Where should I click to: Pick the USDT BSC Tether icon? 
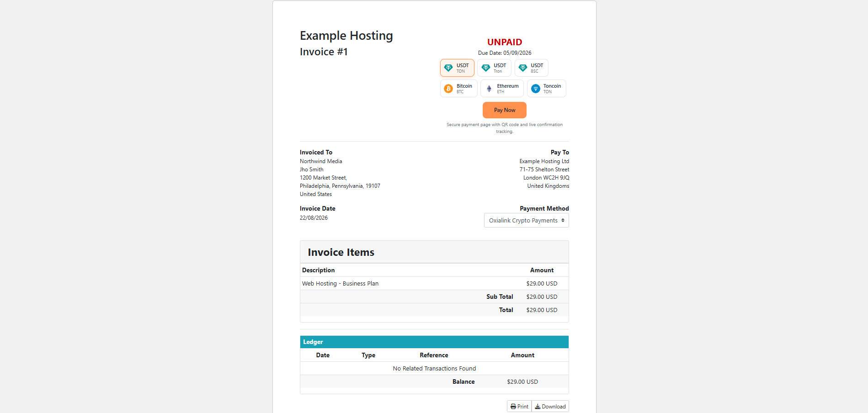tap(523, 68)
